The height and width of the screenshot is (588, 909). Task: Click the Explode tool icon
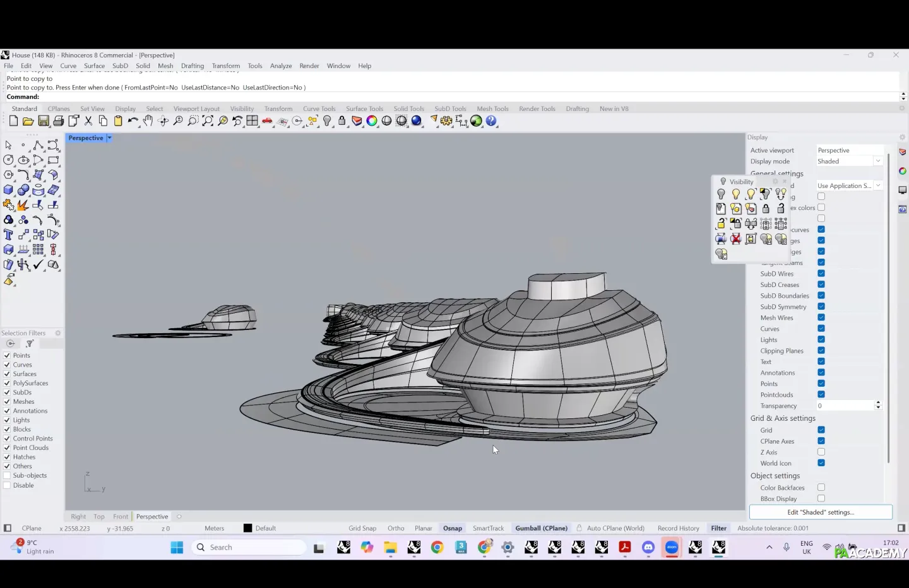coord(23,205)
